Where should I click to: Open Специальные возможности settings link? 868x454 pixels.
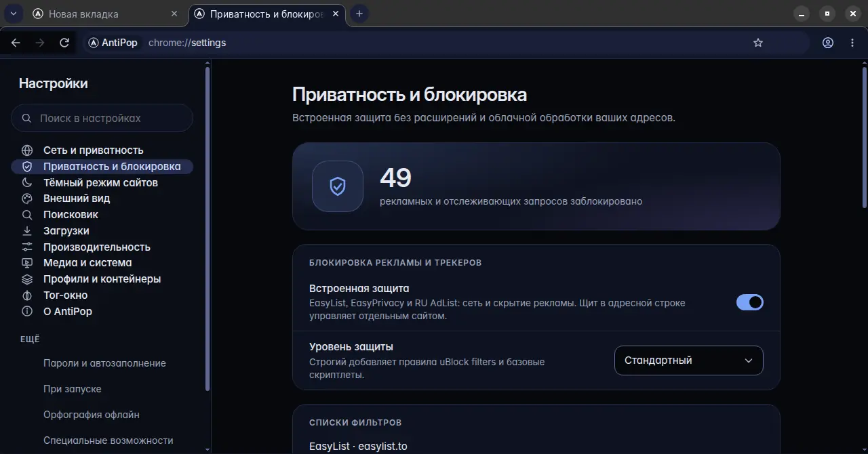click(x=108, y=440)
